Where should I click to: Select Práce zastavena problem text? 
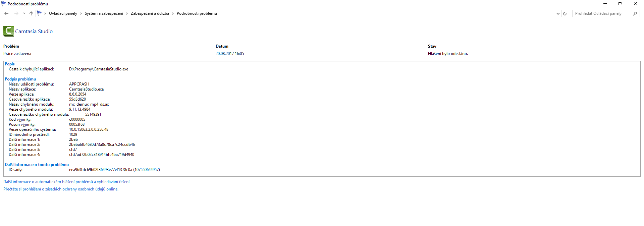(17, 54)
